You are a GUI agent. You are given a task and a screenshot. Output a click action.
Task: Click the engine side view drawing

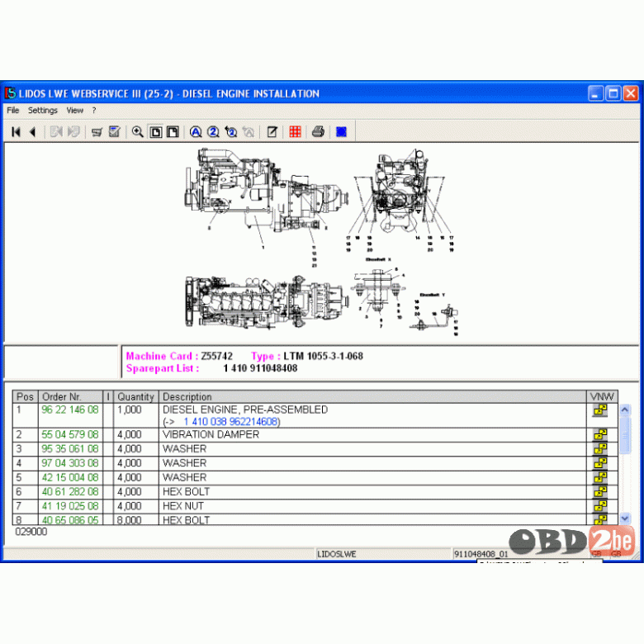(x=266, y=192)
